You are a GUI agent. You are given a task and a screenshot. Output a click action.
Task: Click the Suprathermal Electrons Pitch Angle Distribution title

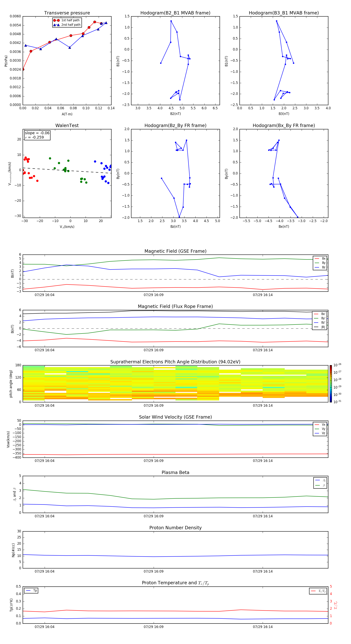[175, 362]
